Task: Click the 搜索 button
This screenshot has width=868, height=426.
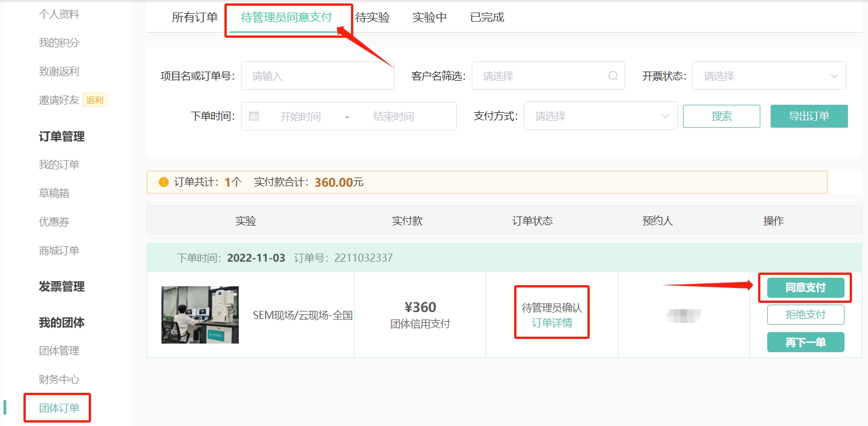Action: 721,116
